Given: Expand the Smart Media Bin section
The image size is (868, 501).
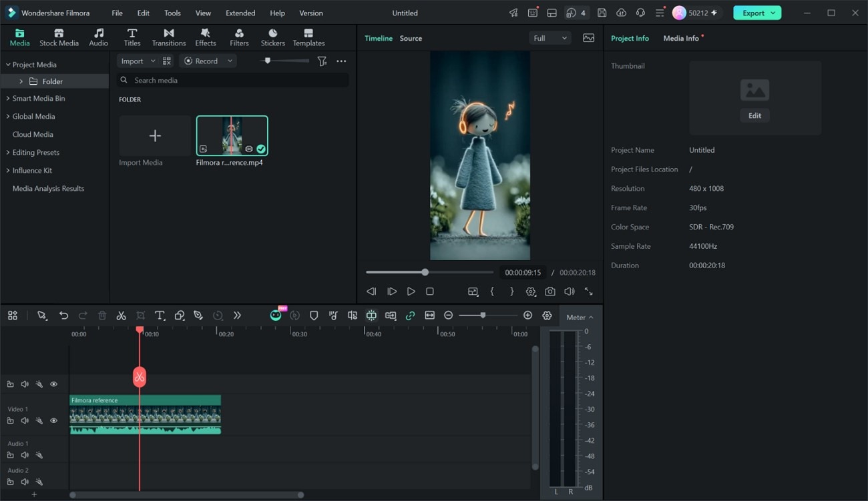Looking at the screenshot, I should (x=8, y=98).
